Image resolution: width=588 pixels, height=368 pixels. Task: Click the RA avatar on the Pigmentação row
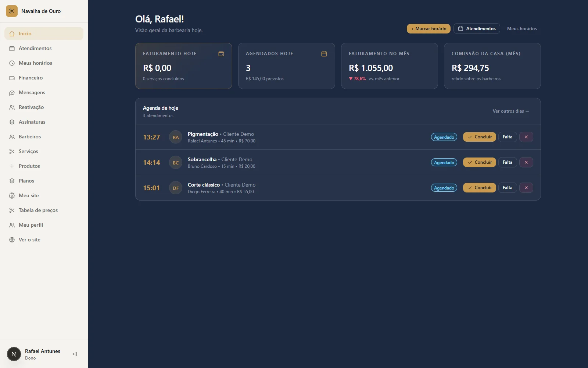tap(176, 137)
